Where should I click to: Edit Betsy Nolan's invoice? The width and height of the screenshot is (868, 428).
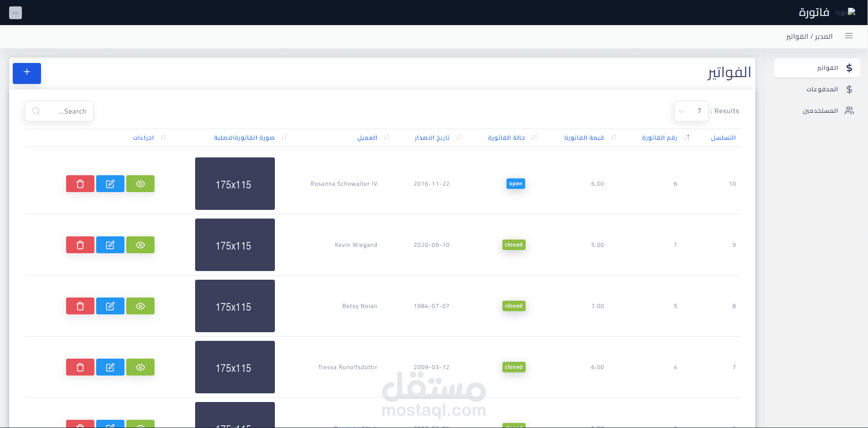click(110, 306)
